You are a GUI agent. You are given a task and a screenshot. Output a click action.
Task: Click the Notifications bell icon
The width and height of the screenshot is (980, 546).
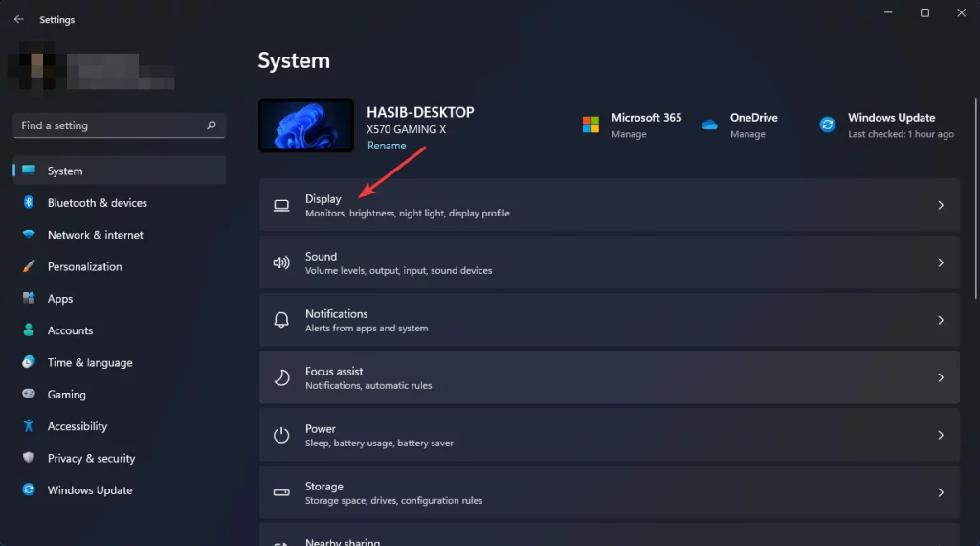pyautogui.click(x=281, y=320)
